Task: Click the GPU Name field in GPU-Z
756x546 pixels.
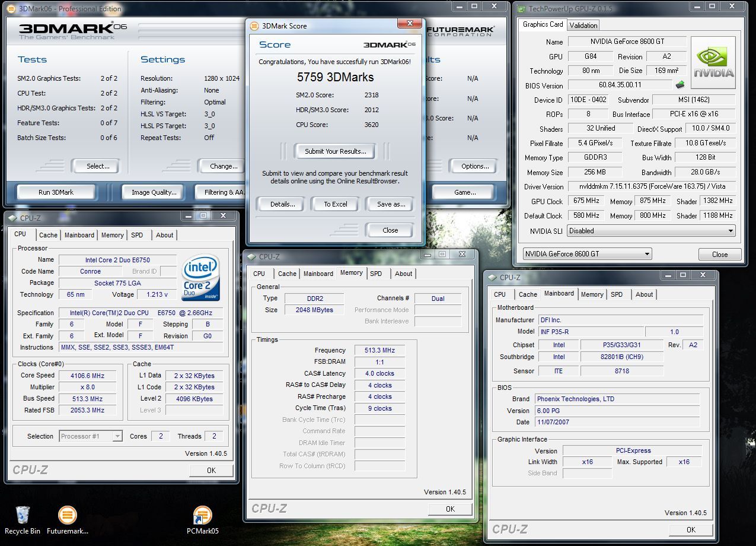Action: click(627, 42)
